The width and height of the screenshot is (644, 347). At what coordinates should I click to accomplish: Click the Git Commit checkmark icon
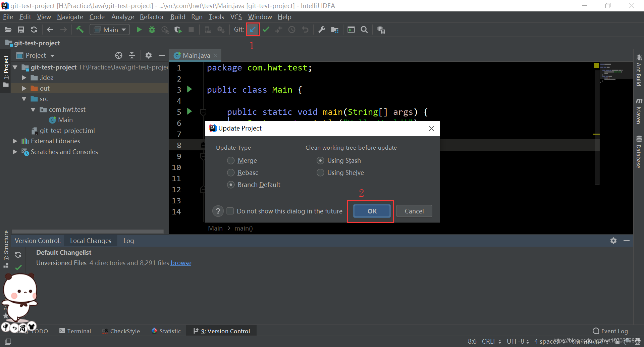(x=266, y=30)
